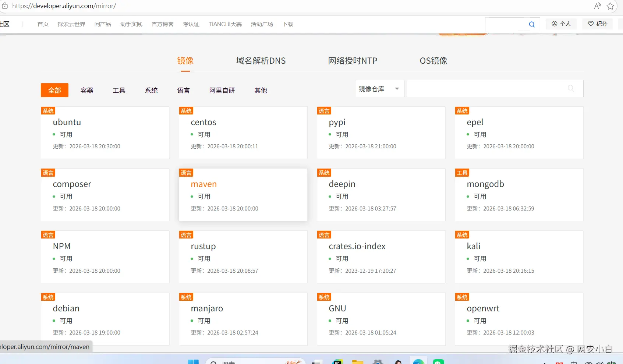623x364 pixels.
Task: Click the browser favorites star icon
Action: (610, 6)
